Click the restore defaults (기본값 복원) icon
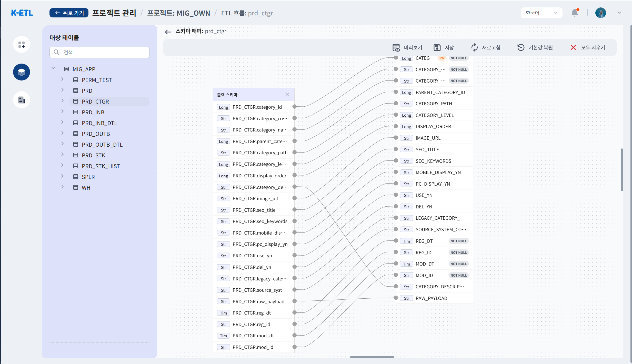This screenshot has width=632, height=364. coord(521,47)
